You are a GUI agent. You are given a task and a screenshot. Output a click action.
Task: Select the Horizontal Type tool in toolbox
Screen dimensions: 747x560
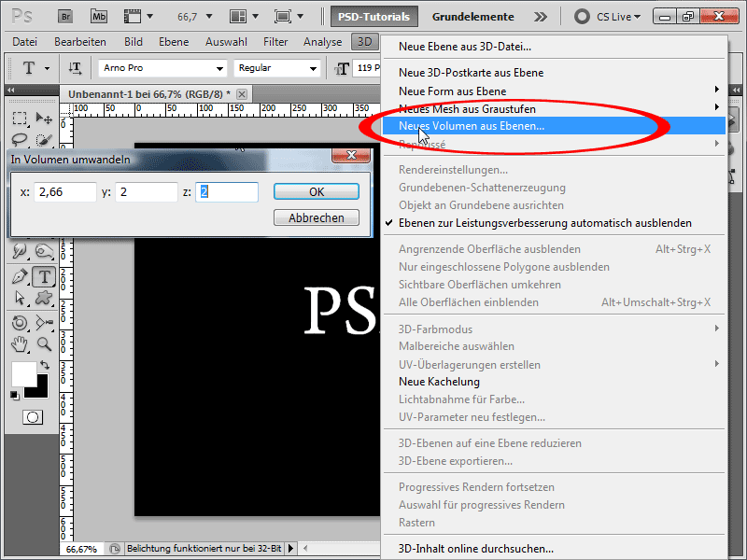[x=44, y=276]
